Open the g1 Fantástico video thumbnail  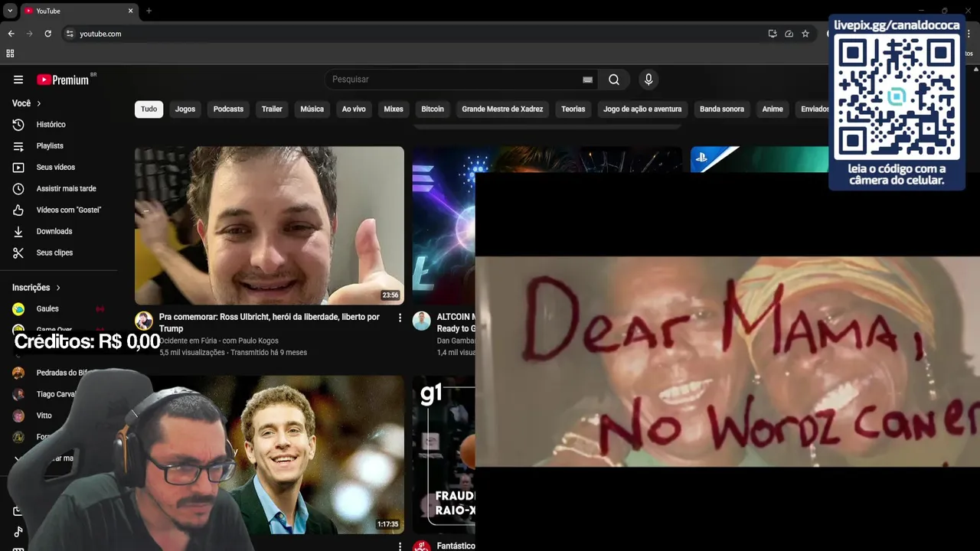tap(443, 455)
